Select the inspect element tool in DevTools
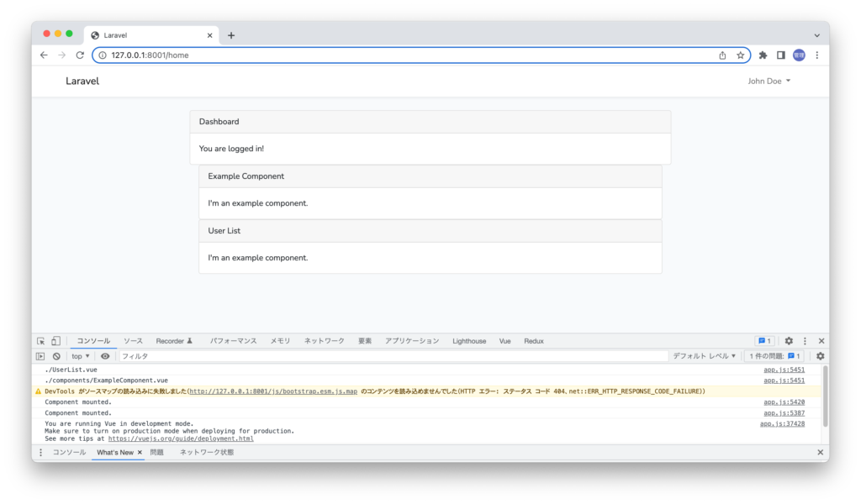The width and height of the screenshot is (861, 504). point(40,340)
